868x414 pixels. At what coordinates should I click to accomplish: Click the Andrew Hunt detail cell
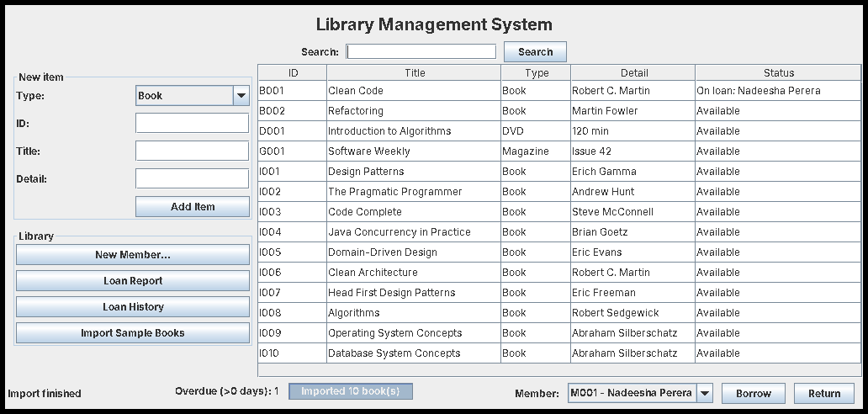click(633, 192)
